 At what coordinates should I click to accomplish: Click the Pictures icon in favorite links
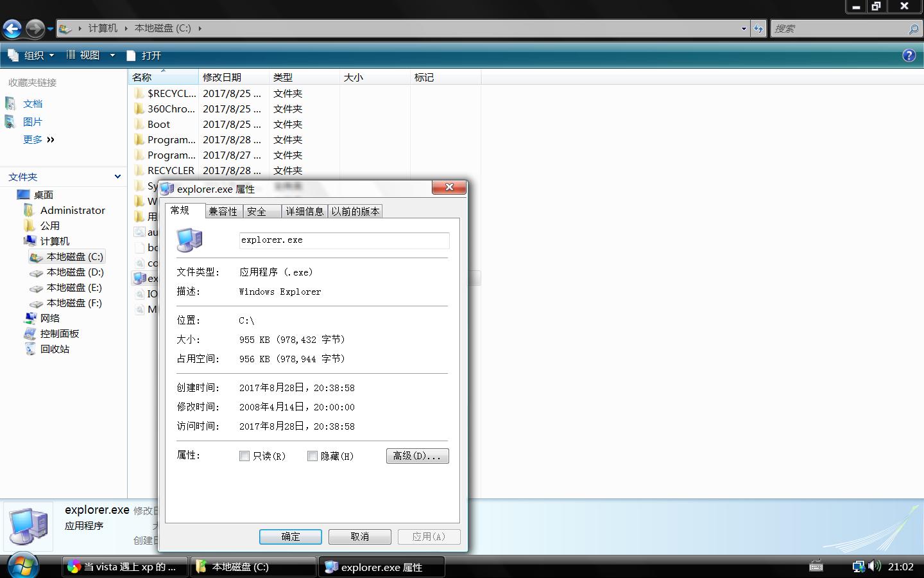pos(10,121)
